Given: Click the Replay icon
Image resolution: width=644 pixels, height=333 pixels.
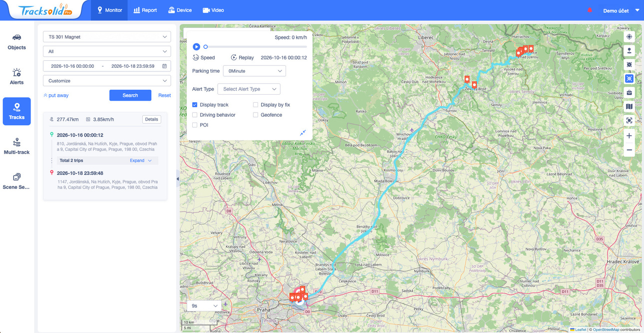Looking at the screenshot, I should pyautogui.click(x=234, y=58).
